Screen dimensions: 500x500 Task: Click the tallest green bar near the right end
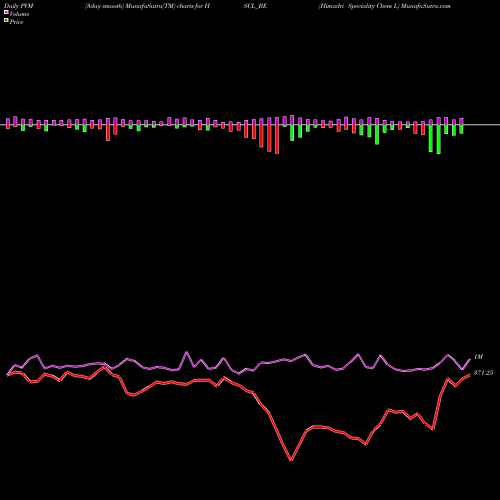[439, 139]
